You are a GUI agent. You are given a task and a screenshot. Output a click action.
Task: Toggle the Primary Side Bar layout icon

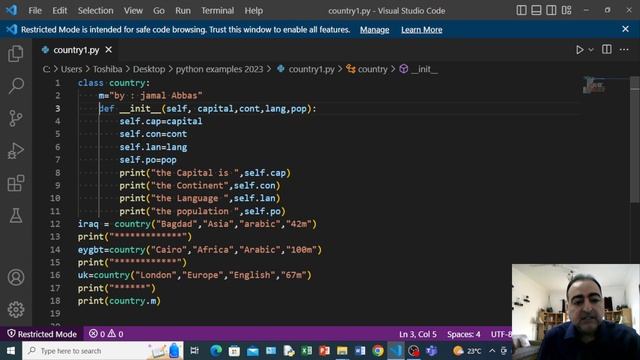[521, 10]
